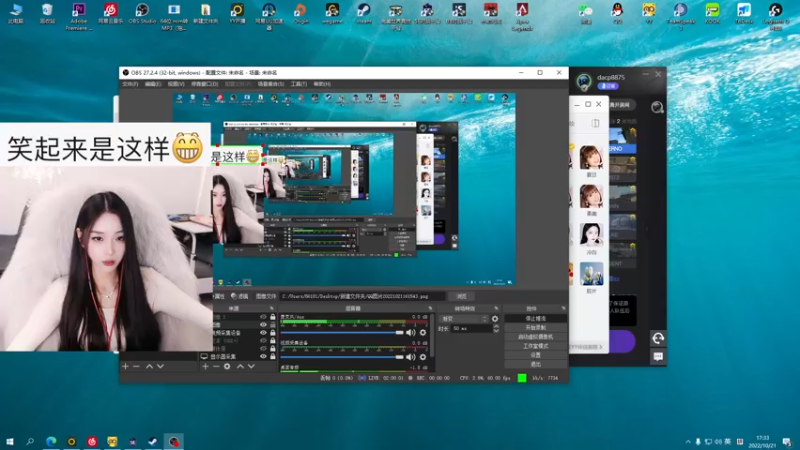
Task: Select the 显示器采集 source row
Action: tap(238, 357)
